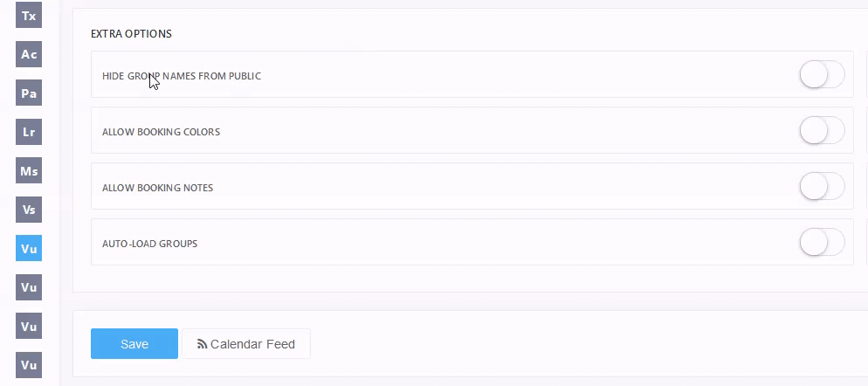This screenshot has height=386, width=868.
Task: Select the Ac sidebar icon
Action: 29,54
